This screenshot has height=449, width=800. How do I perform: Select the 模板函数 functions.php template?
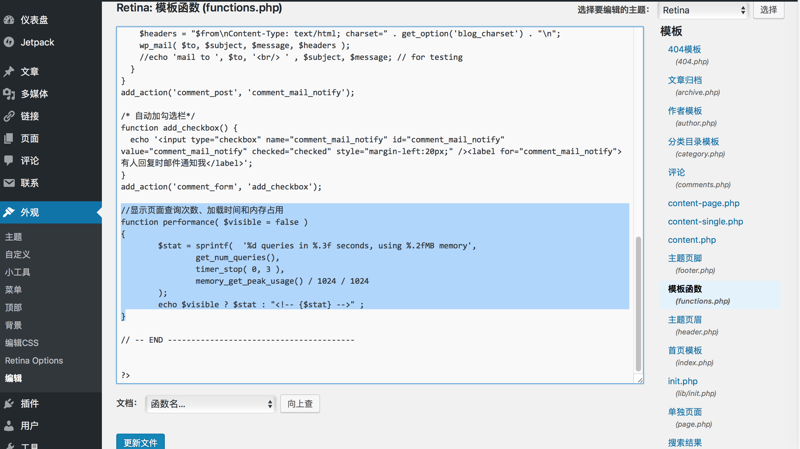pos(685,289)
